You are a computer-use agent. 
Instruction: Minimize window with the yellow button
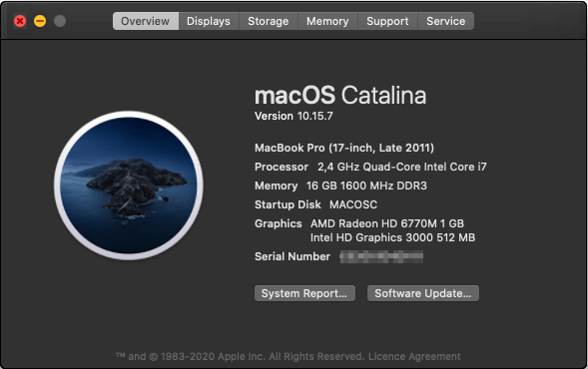pyautogui.click(x=40, y=21)
